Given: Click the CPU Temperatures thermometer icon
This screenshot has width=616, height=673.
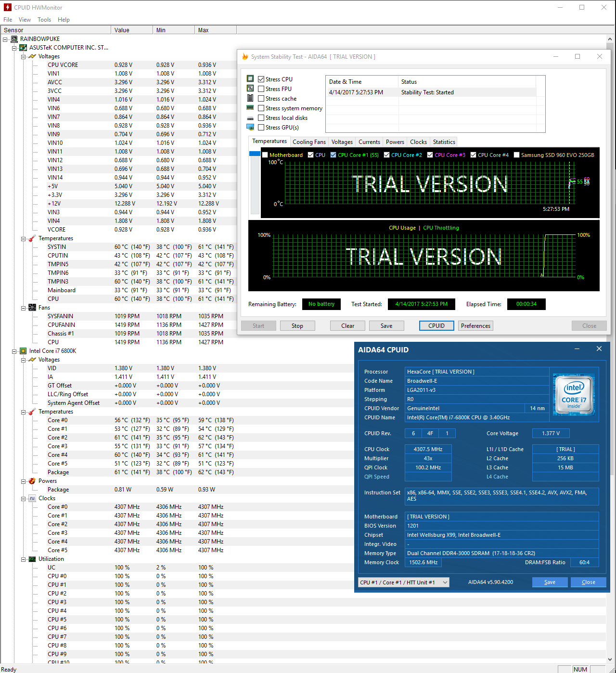Looking at the screenshot, I should tap(32, 412).
